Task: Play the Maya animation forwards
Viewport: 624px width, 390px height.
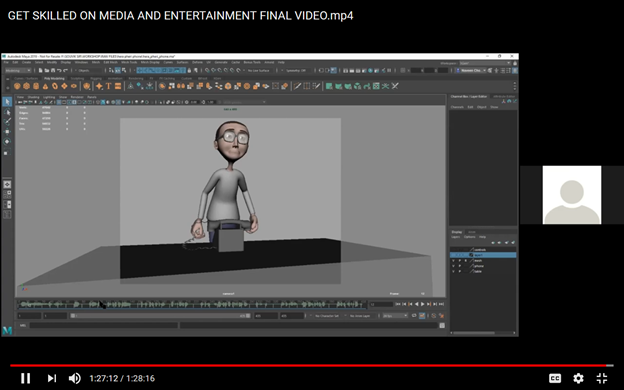Action: pos(423,304)
